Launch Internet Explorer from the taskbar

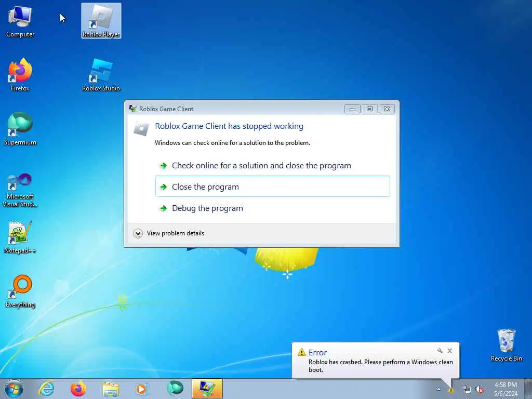point(46,389)
